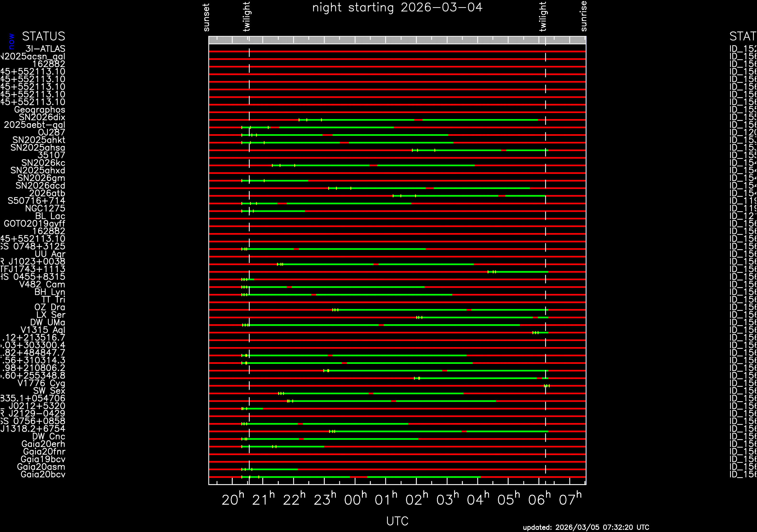This screenshot has width=757, height=532.
Task: Select the BL Lac target label
Action: pyautogui.click(x=50, y=216)
